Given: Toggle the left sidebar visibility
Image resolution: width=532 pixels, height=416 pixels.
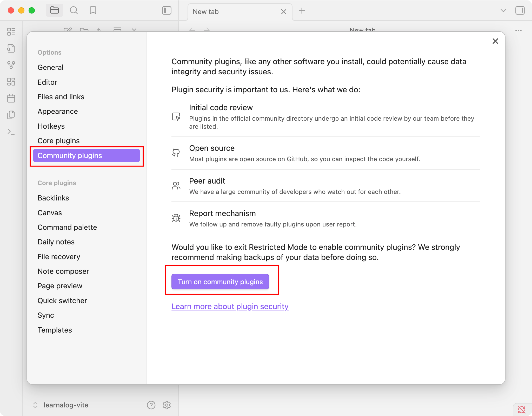Looking at the screenshot, I should click(167, 11).
